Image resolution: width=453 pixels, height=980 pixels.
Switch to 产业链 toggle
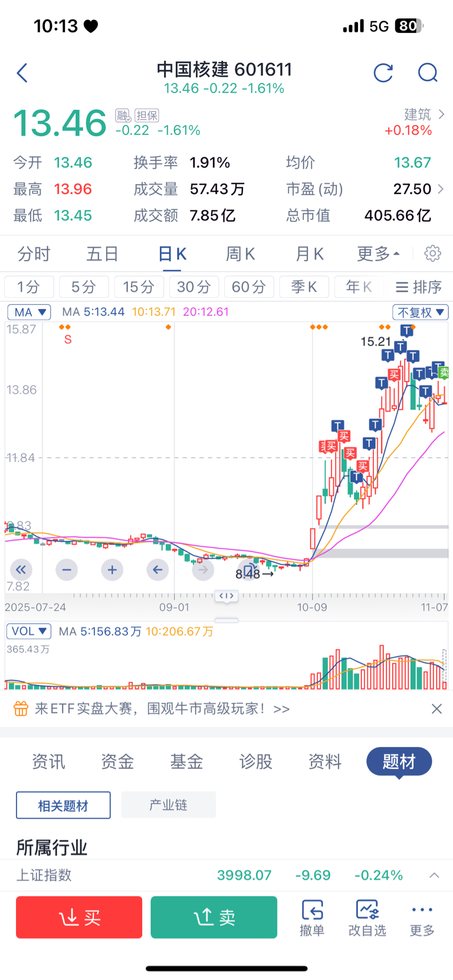pos(168,805)
